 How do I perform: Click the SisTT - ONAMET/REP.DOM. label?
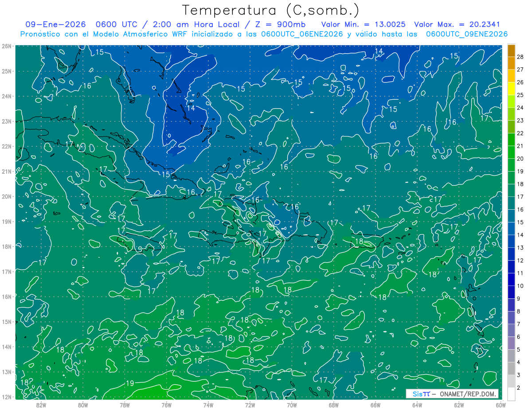(452, 394)
